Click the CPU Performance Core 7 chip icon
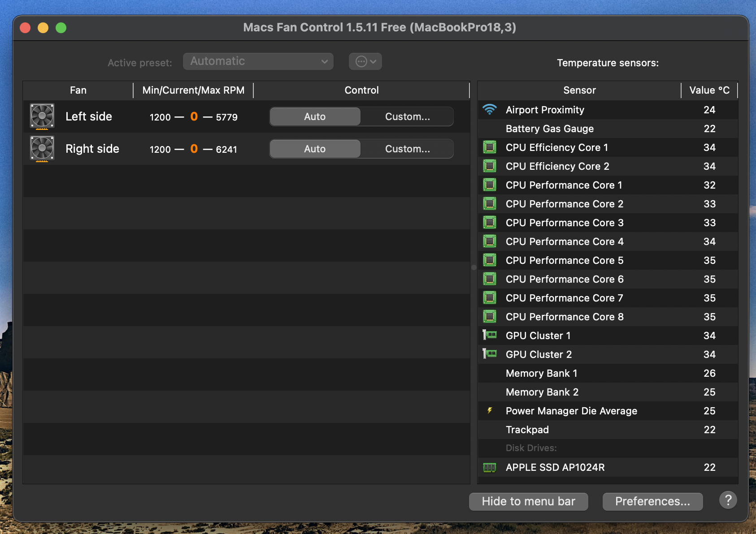 [490, 298]
